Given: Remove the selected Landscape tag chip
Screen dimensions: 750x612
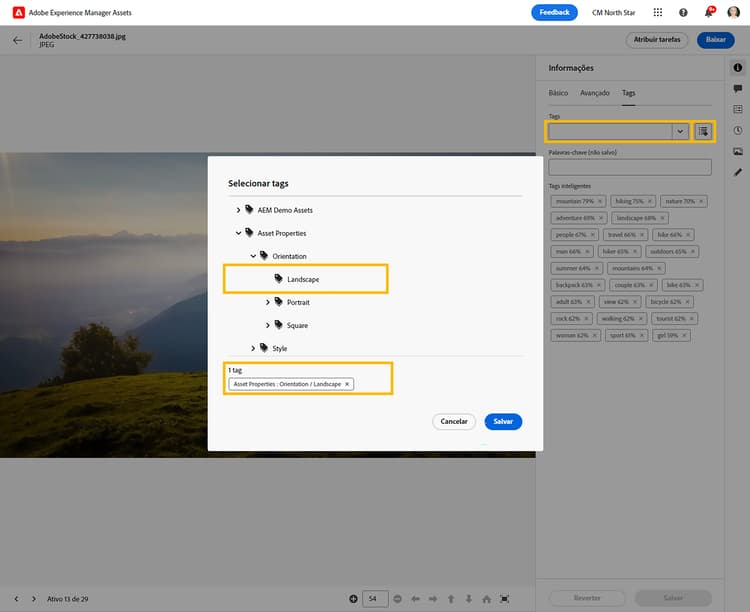Looking at the screenshot, I should click(347, 384).
